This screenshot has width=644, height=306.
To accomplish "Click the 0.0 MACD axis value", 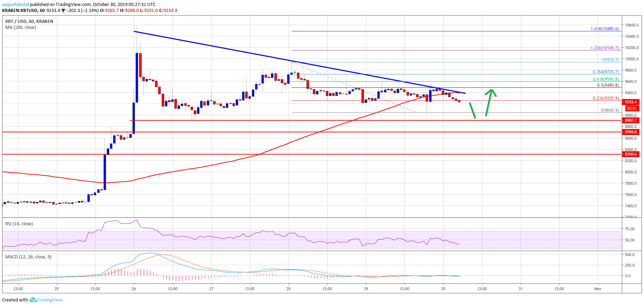I will (x=628, y=276).
